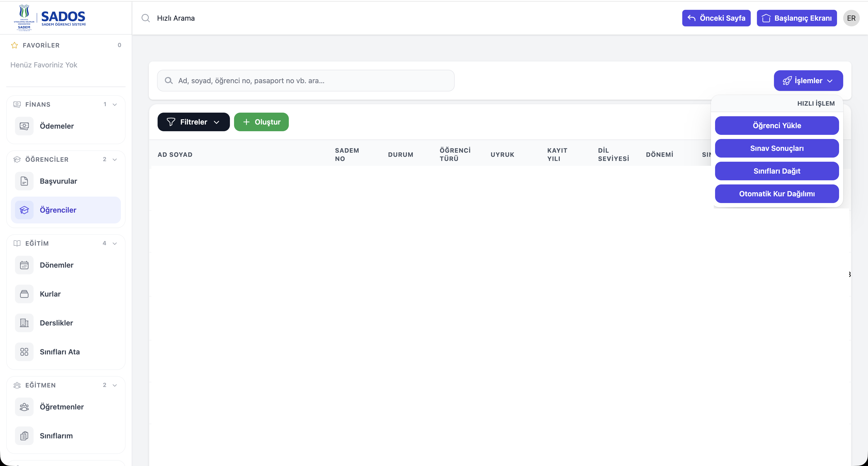Click the Hızlı Arama magnifier icon
Image resolution: width=868 pixels, height=466 pixels.
click(x=145, y=18)
